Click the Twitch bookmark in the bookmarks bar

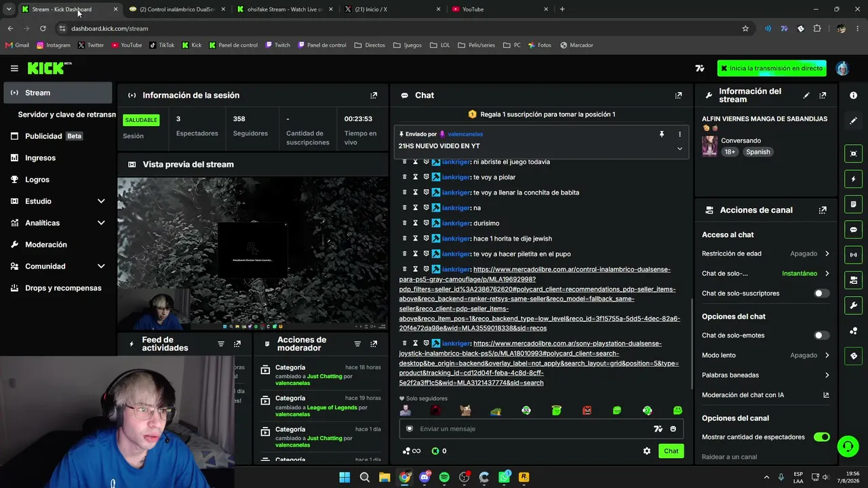tap(278, 45)
